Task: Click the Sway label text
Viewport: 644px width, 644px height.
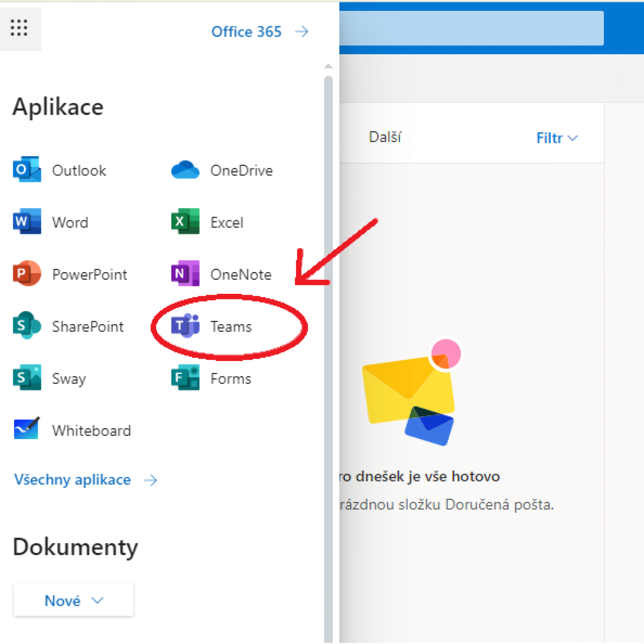Action: (69, 379)
